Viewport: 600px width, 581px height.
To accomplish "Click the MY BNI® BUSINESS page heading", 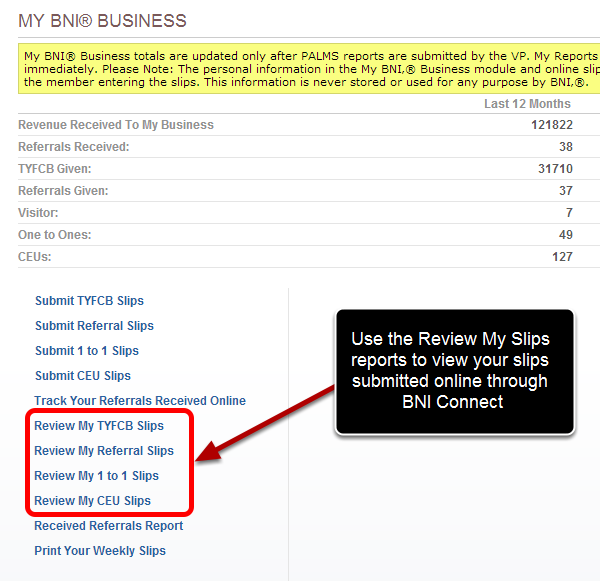I will click(x=102, y=21).
